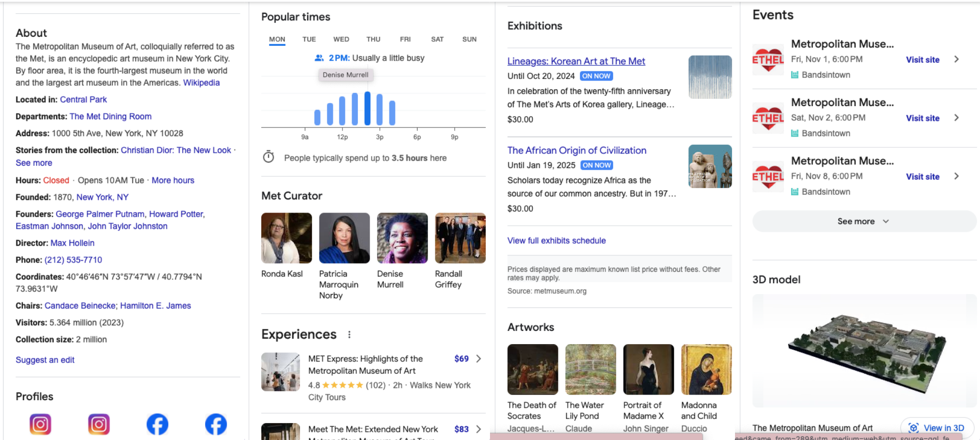Expand the Fri, Nov 1 event chevron
Image resolution: width=980 pixels, height=440 pixels.
coord(957,59)
